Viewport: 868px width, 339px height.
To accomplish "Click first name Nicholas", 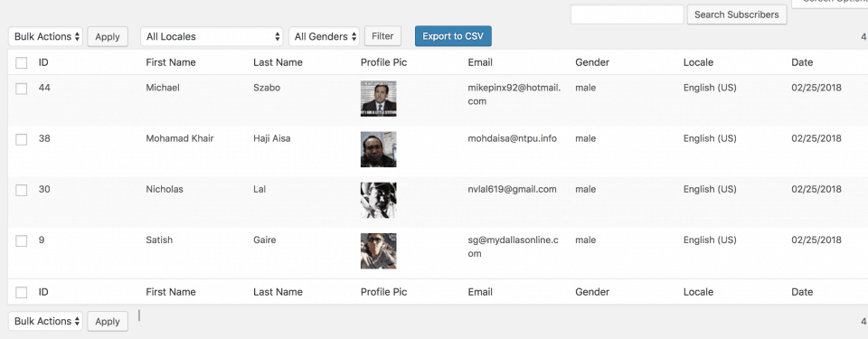I will coord(165,190).
